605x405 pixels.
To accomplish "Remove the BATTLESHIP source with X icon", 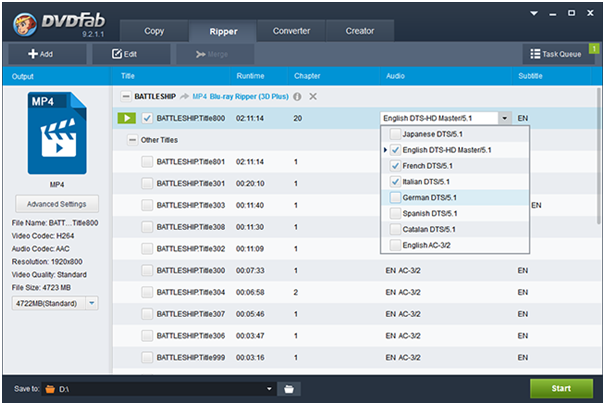I will coord(313,96).
